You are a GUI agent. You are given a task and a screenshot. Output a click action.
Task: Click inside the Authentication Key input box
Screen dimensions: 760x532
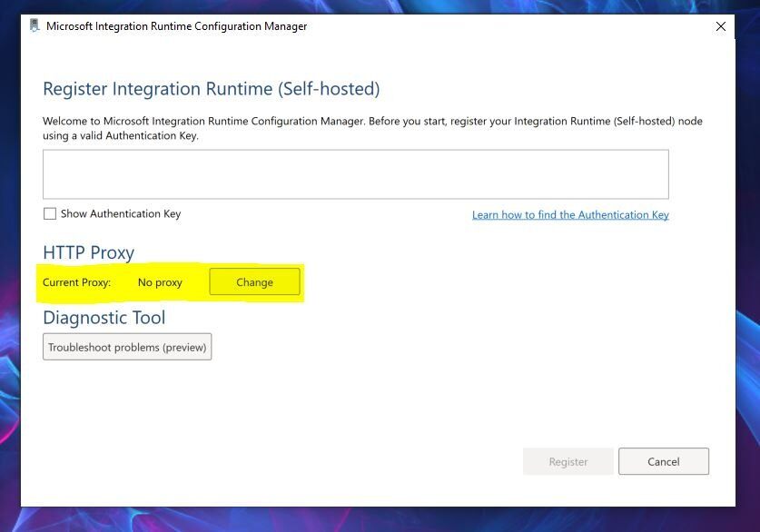click(355, 173)
